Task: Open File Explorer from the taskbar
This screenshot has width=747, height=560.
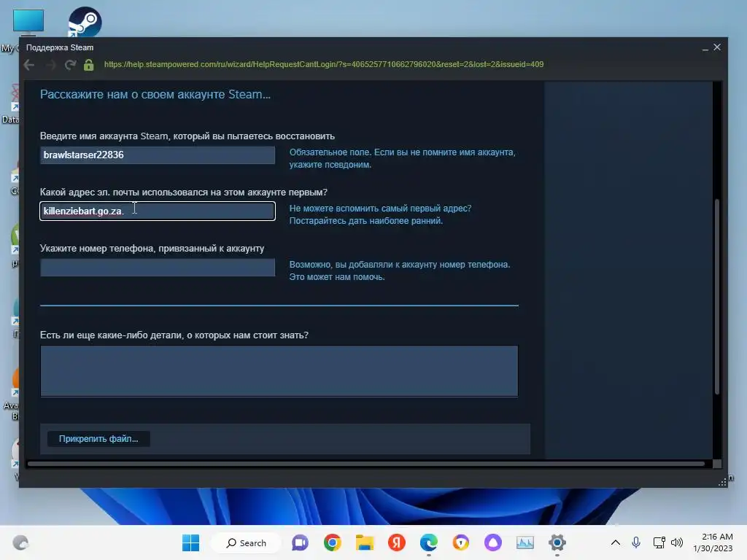Action: tap(365, 542)
